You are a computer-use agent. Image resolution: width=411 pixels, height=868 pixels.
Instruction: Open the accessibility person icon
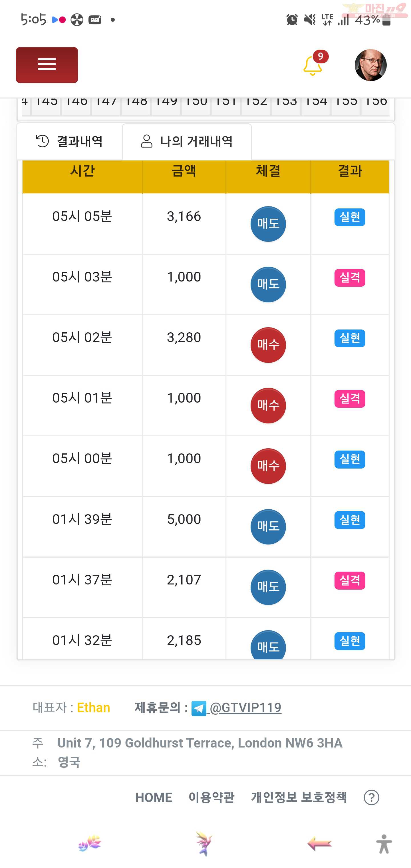[384, 844]
